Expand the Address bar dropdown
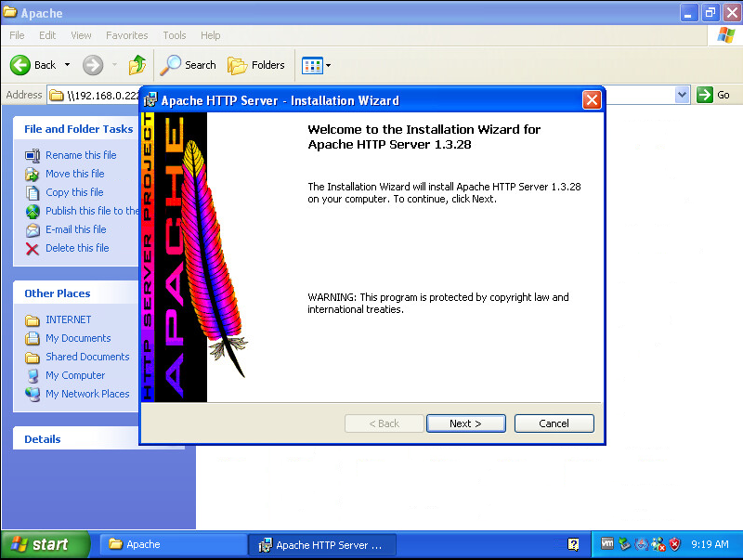The height and width of the screenshot is (560, 743). [x=683, y=95]
